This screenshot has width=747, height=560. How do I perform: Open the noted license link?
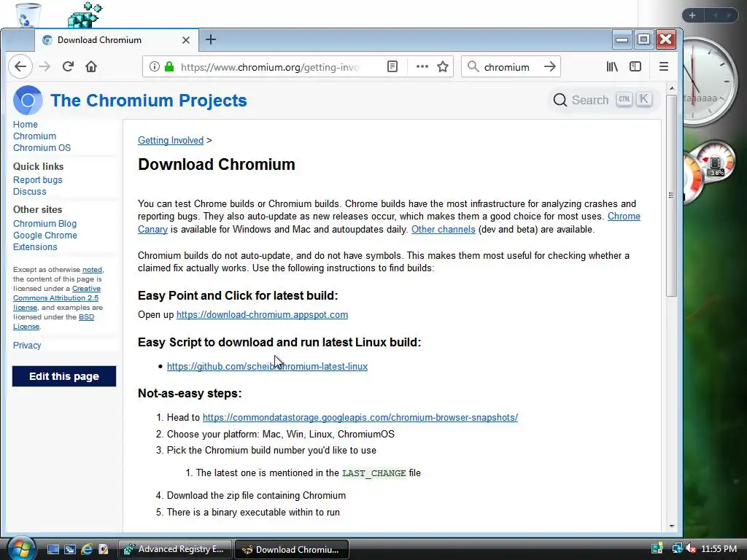click(92, 270)
